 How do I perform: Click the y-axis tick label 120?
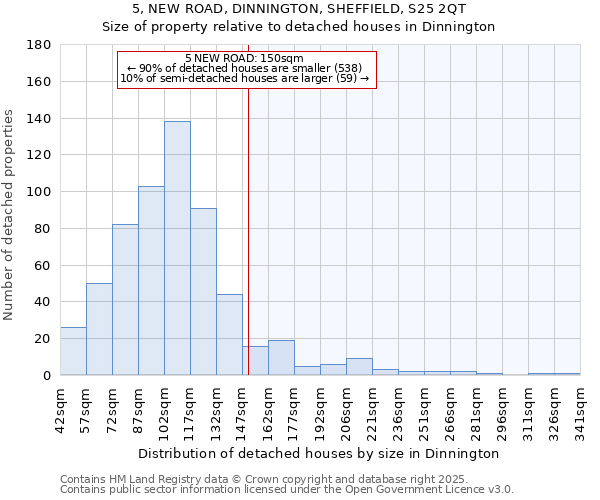tap(39, 155)
